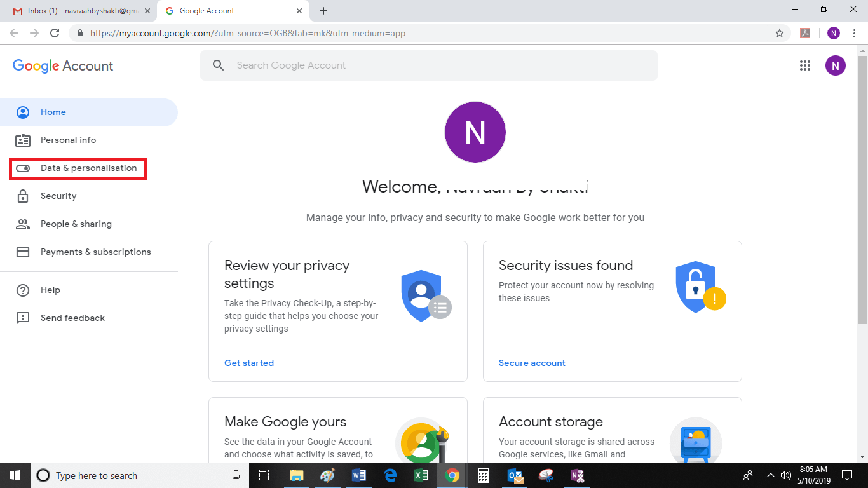
Task: Click the People & sharing icon
Action: [23, 224]
